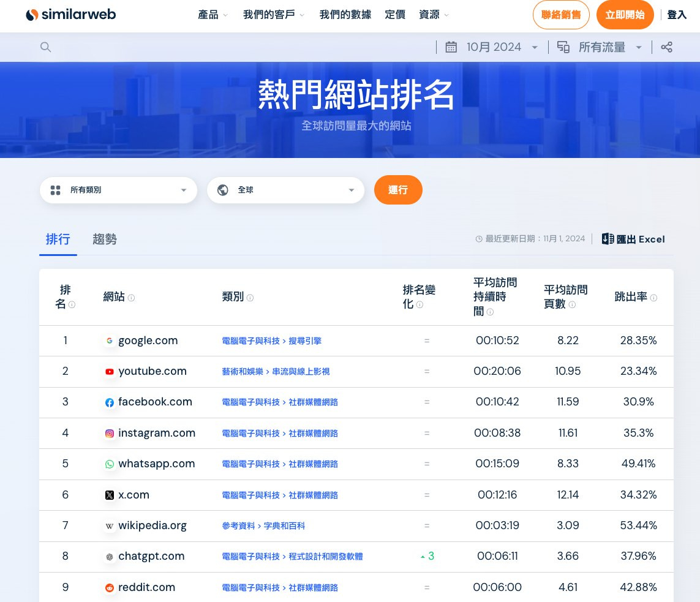Click the devices icon beside 所有流量

563,47
